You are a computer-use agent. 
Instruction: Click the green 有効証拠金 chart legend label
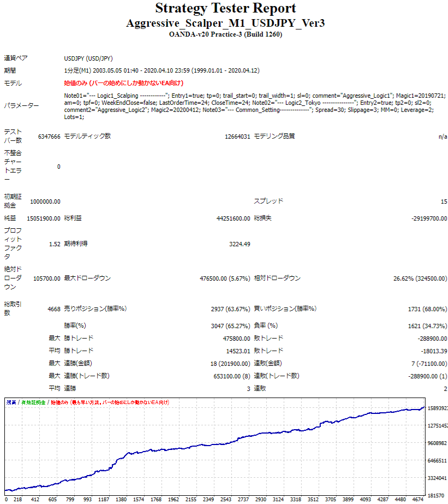pos(33,402)
